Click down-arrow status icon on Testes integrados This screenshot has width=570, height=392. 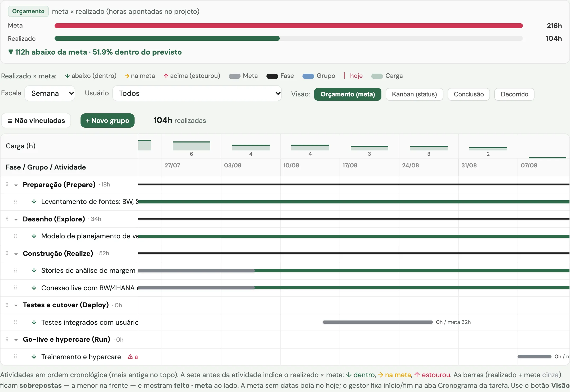pos(34,322)
